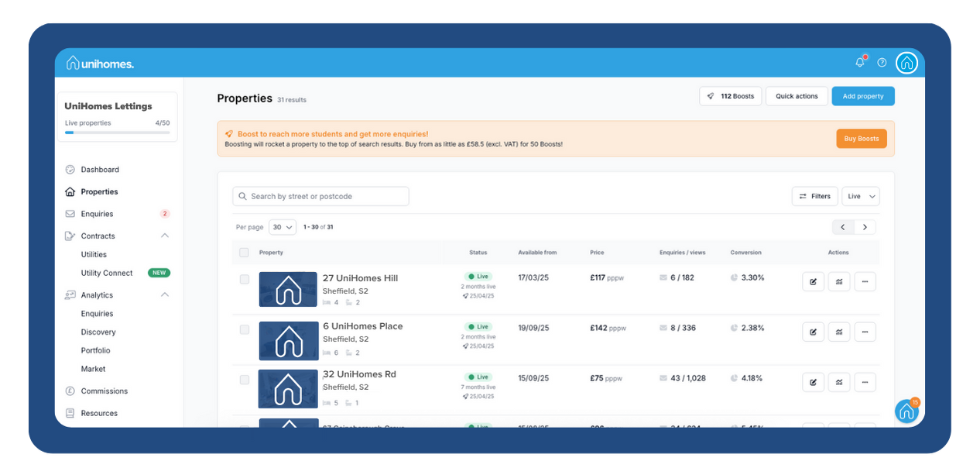The height and width of the screenshot is (475, 980).
Task: Open the Filters button
Action: pyautogui.click(x=814, y=197)
